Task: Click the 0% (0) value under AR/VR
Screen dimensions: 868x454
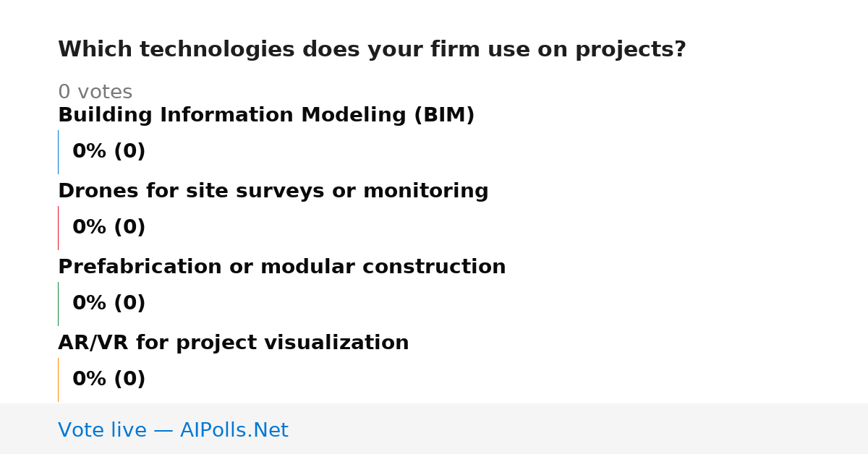Action: click(109, 380)
